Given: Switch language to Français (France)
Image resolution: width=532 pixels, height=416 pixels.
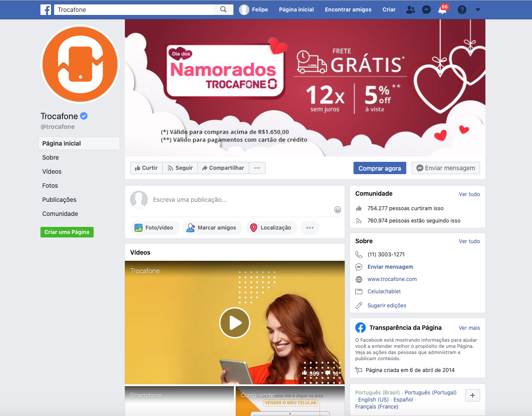Looking at the screenshot, I should tap(377, 406).
